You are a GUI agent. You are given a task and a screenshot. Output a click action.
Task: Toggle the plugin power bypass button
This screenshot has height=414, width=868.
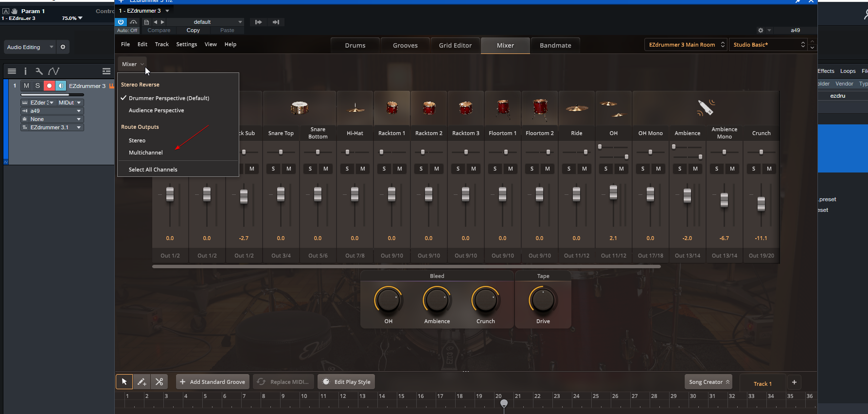[x=121, y=22]
